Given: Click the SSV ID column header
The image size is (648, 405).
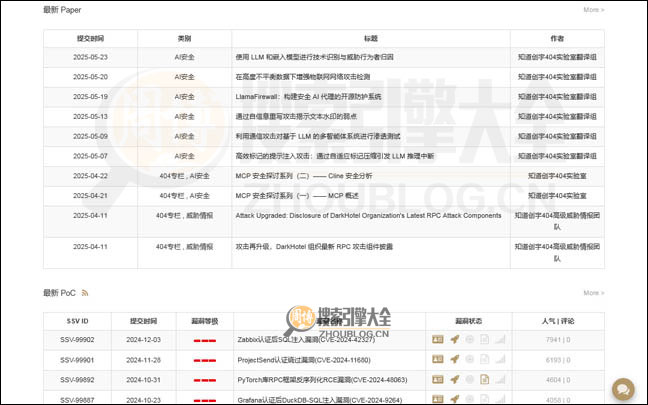Looking at the screenshot, I should 77,321.
